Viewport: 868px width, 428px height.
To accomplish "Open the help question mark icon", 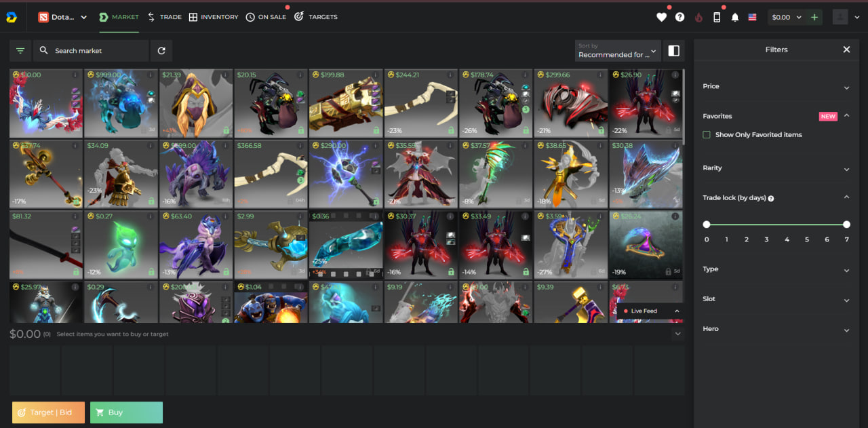I will (x=680, y=17).
